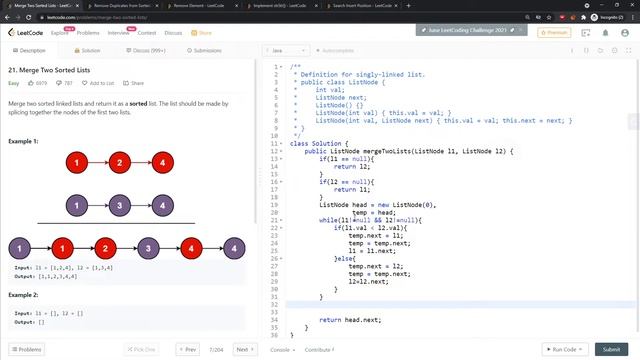Viewport: 640px width, 360px height.
Task: Open editor settings gear icon
Action: 614,51
